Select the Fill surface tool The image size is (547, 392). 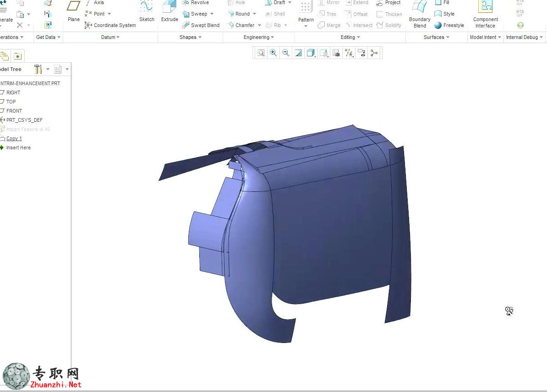click(x=443, y=2)
